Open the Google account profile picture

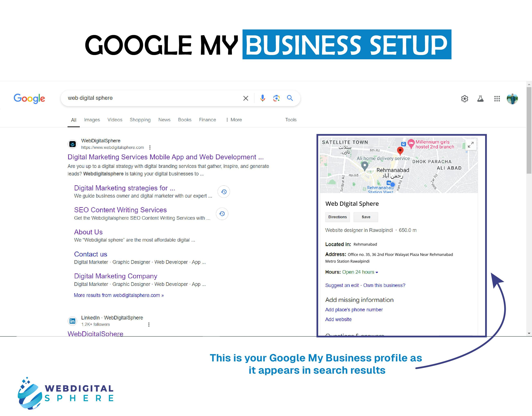[512, 99]
